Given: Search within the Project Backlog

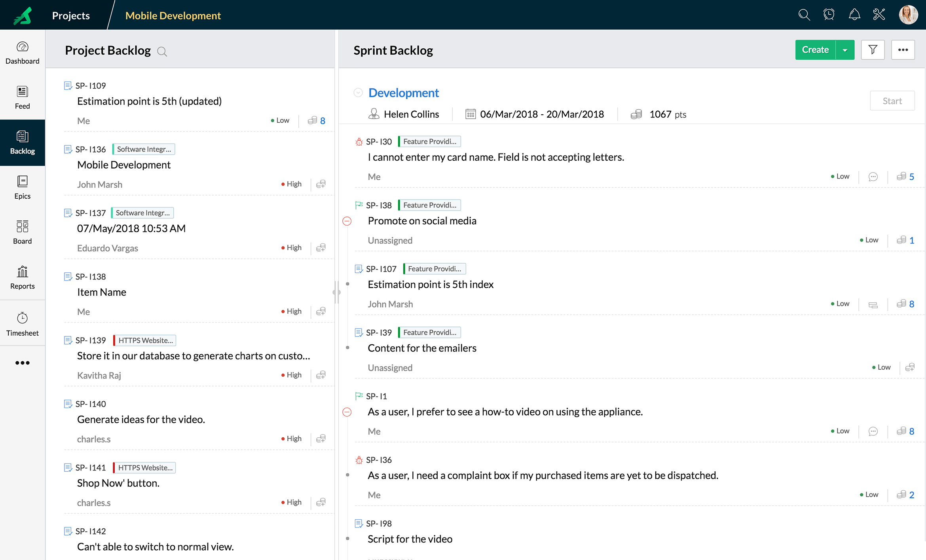Looking at the screenshot, I should pyautogui.click(x=162, y=51).
